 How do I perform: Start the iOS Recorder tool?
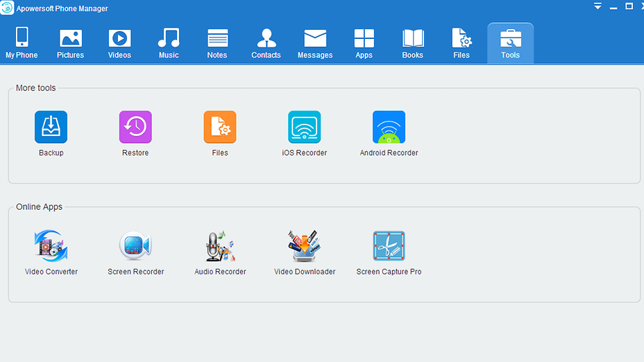pyautogui.click(x=305, y=126)
